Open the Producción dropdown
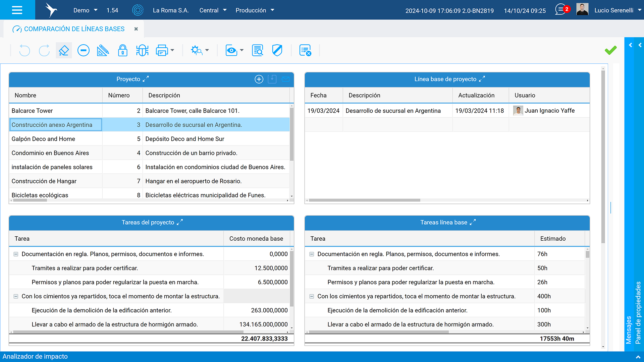The height and width of the screenshot is (362, 644). coord(255,10)
